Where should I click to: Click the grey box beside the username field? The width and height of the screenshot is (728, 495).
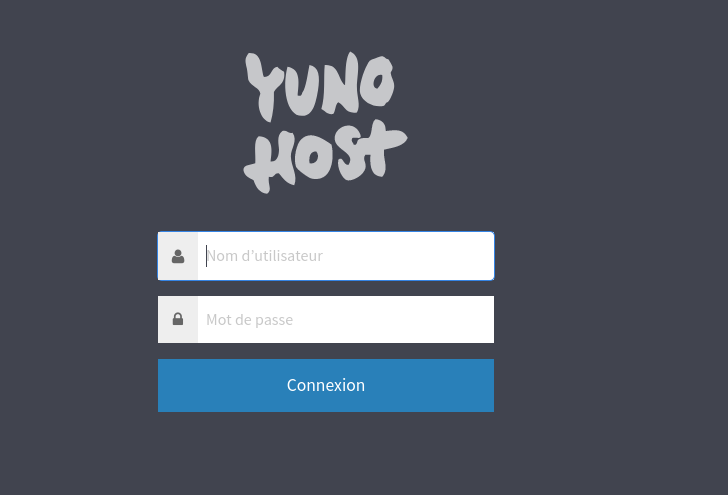pyautogui.click(x=178, y=256)
